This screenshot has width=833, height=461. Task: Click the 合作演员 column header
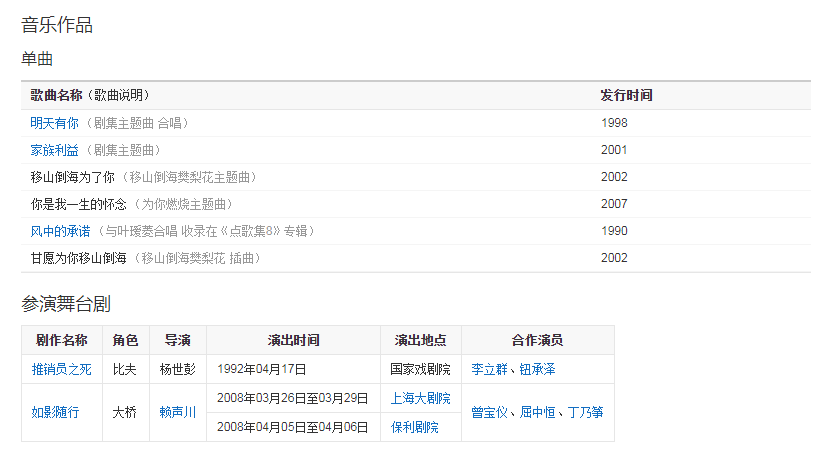coord(537,340)
